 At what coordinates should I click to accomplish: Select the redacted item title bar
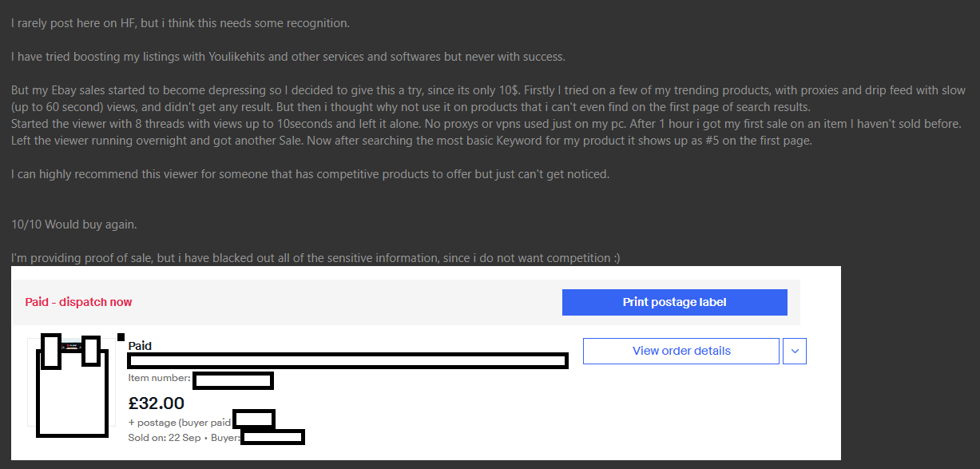(x=348, y=360)
